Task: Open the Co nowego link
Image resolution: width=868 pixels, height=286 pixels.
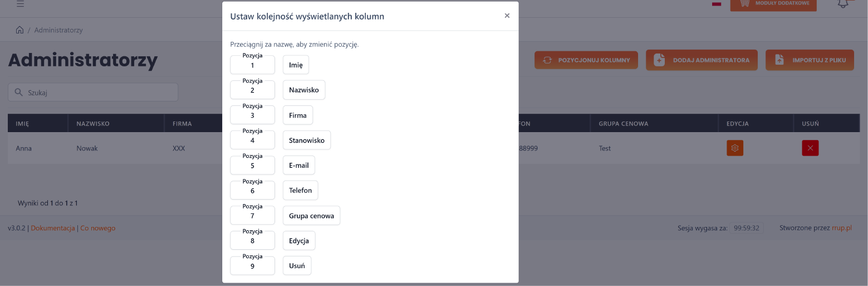Action: (98, 228)
